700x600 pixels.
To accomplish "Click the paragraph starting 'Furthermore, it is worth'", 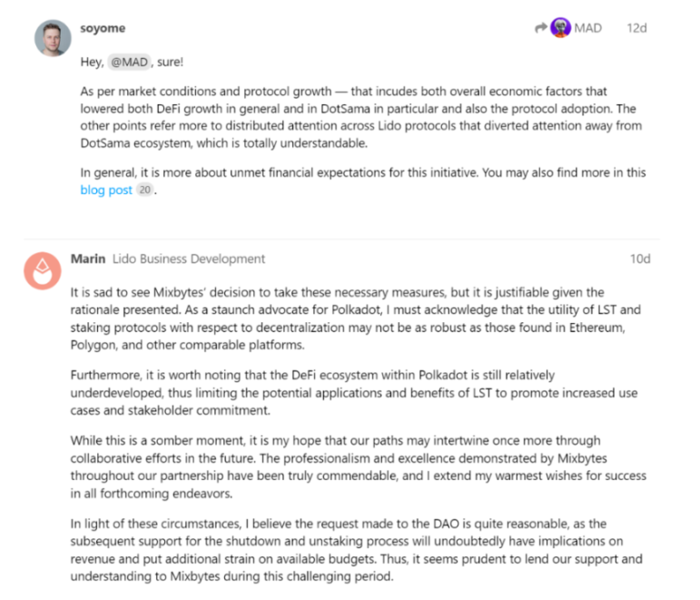I will tap(354, 392).
